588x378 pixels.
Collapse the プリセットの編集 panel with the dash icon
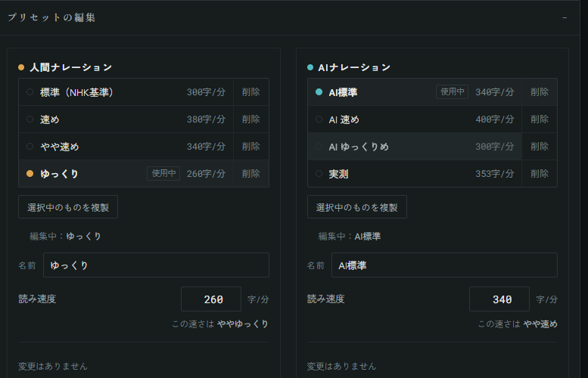click(x=565, y=17)
